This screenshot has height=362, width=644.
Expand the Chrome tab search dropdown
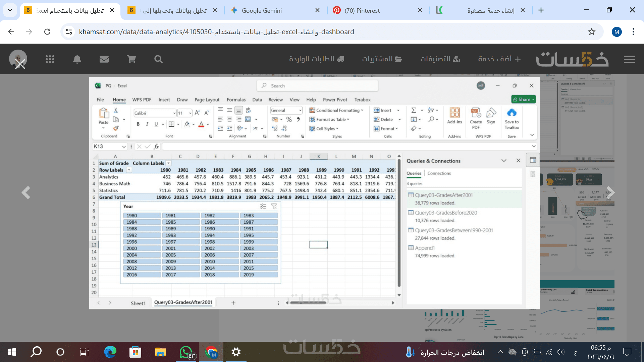10,10
